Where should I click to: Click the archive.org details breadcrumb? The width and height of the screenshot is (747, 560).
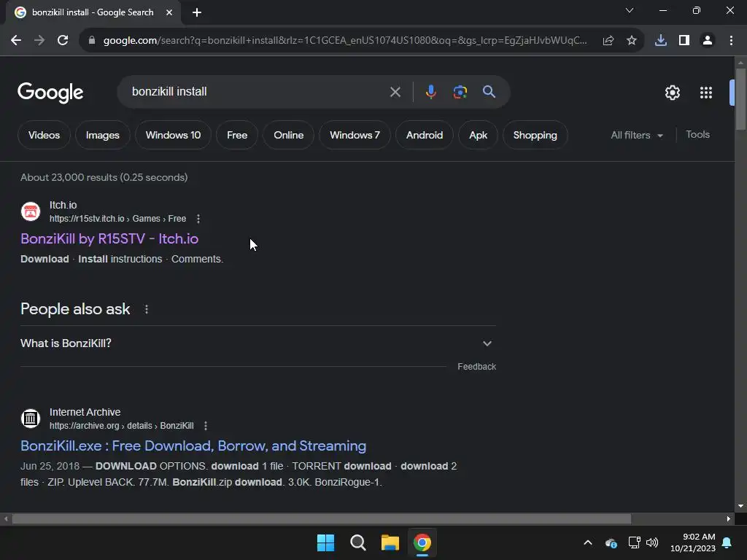pyautogui.click(x=122, y=426)
